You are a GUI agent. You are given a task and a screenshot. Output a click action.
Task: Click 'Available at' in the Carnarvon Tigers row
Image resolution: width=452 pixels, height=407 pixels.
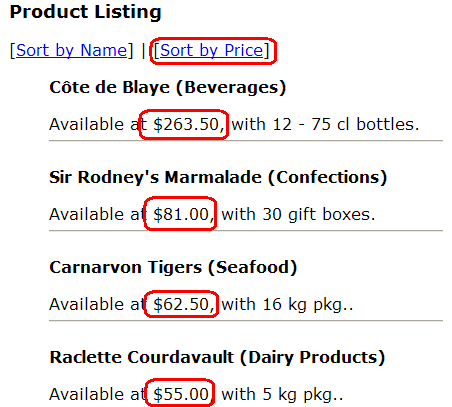[x=98, y=304]
